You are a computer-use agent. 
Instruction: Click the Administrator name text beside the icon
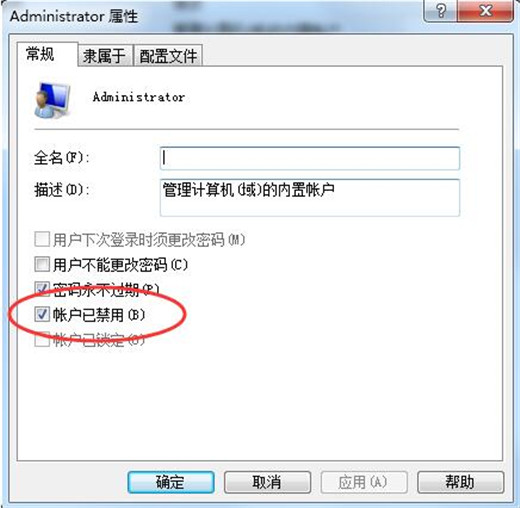click(139, 97)
